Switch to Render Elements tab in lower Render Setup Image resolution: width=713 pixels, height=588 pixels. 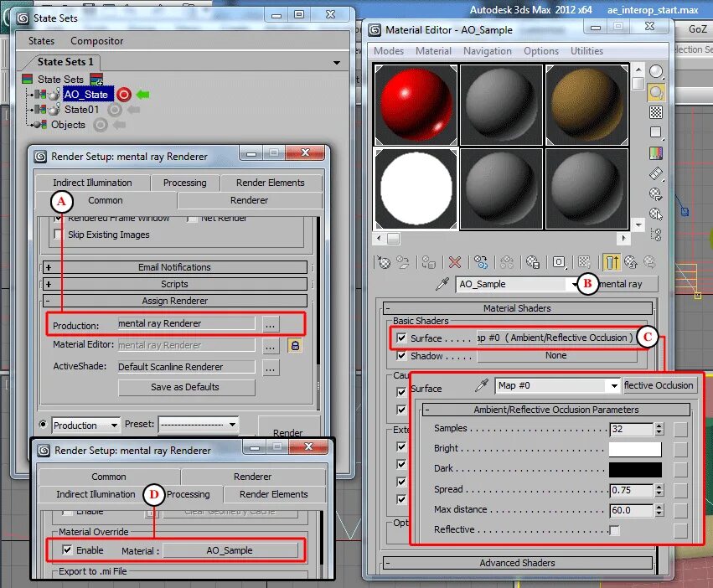[274, 494]
